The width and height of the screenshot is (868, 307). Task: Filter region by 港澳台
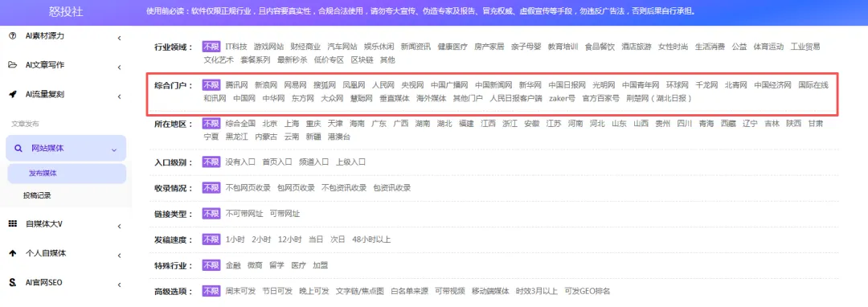pos(339,137)
